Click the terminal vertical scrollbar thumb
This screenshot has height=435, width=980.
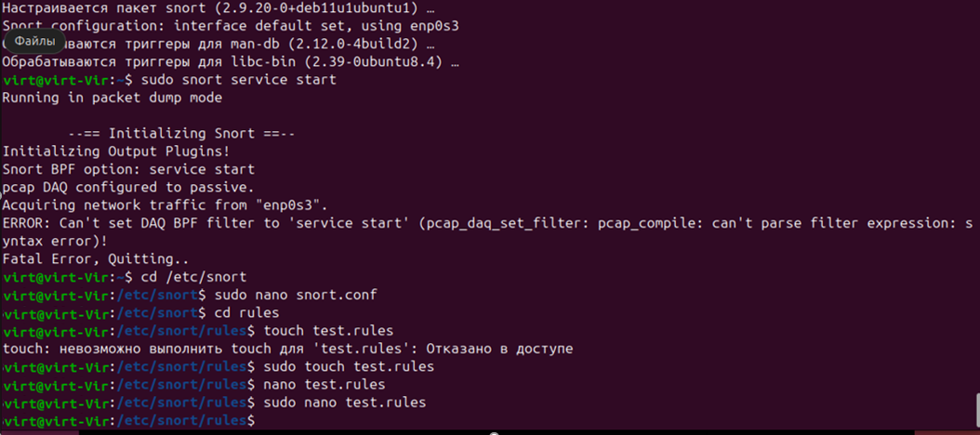977,410
